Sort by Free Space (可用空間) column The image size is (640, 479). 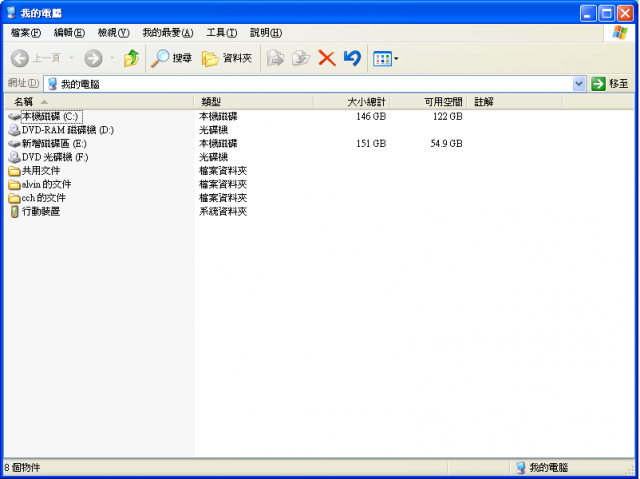tap(428, 102)
